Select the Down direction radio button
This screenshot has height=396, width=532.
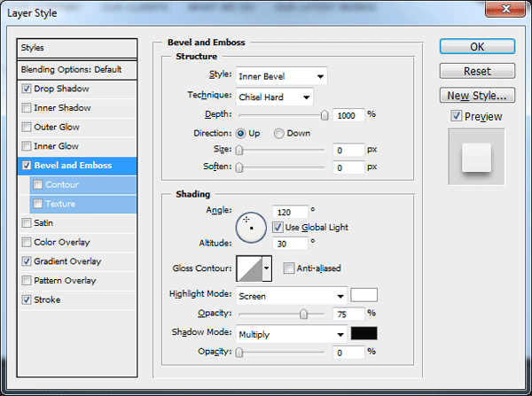click(279, 134)
